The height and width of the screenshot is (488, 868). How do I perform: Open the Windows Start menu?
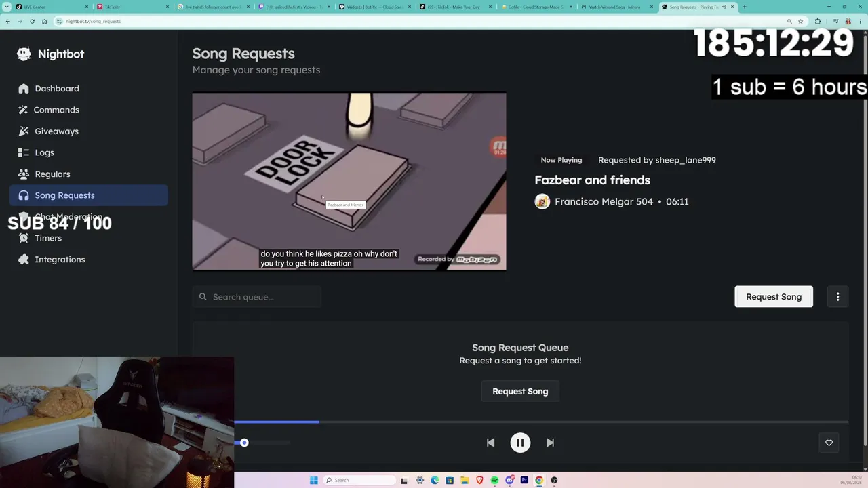coord(313,480)
